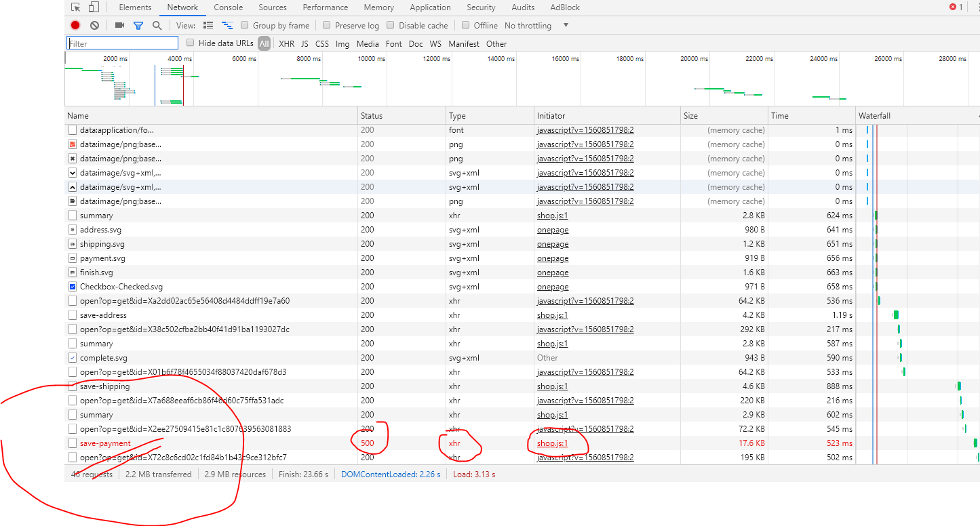The image size is (980, 526).
Task: Select the save-address request row
Action: tap(103, 315)
